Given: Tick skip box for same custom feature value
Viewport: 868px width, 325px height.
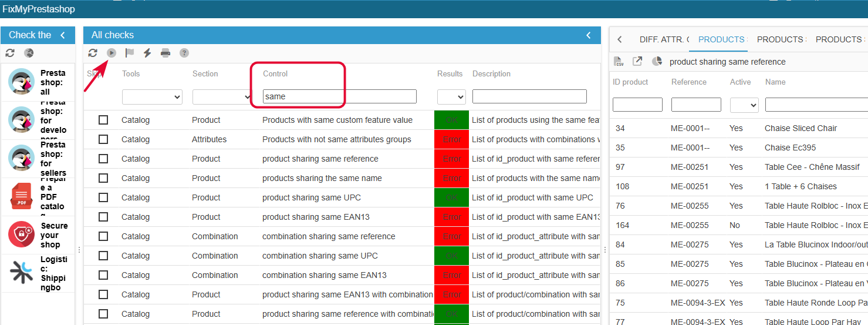Looking at the screenshot, I should coord(103,120).
